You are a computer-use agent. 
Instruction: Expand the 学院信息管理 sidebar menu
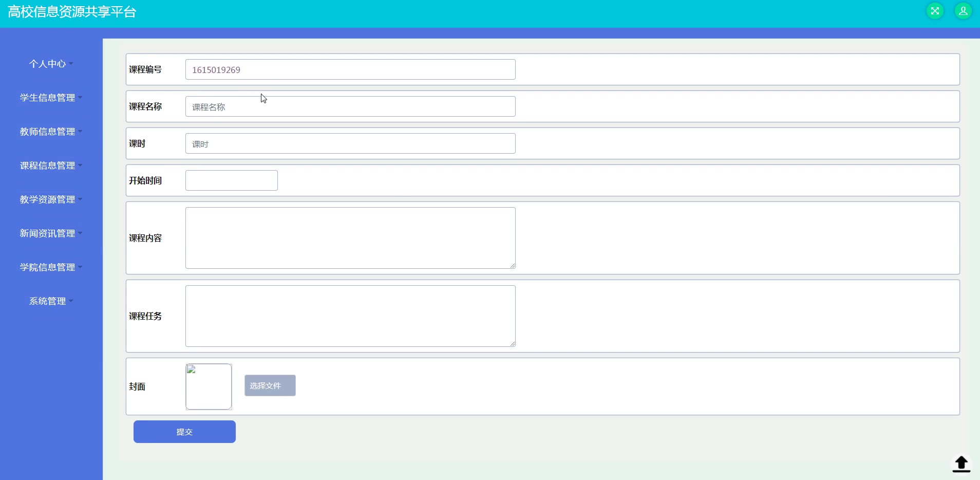[51, 267]
